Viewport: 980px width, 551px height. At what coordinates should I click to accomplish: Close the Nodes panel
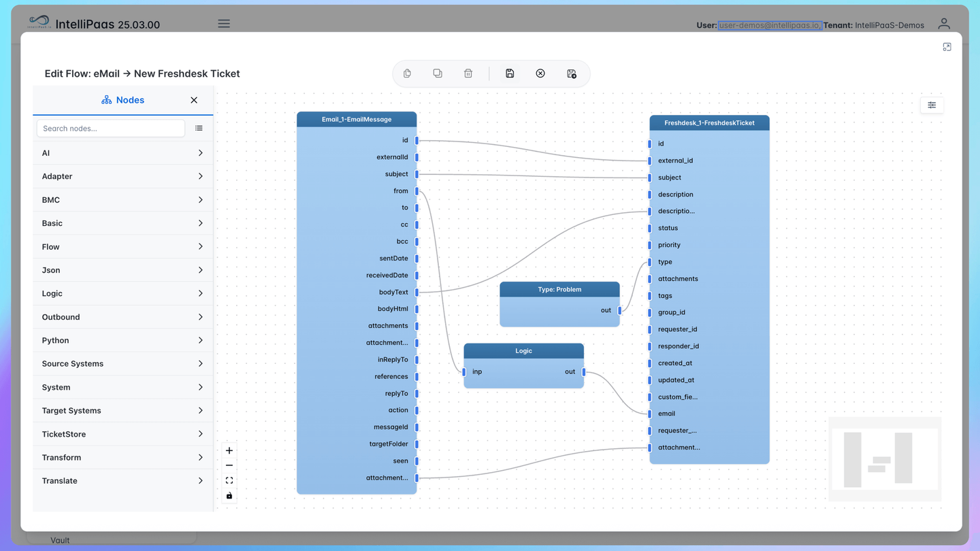click(194, 100)
